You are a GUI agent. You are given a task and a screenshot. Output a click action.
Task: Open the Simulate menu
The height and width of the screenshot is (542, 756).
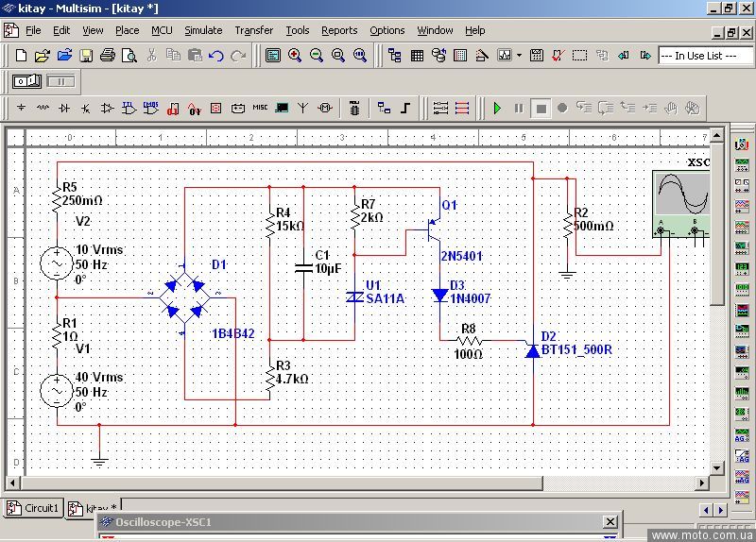203,30
